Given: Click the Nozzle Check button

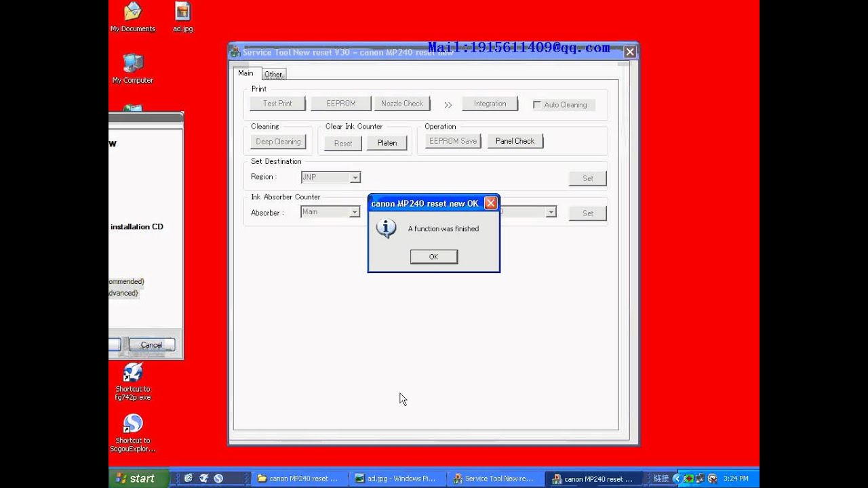Looking at the screenshot, I should tap(402, 104).
